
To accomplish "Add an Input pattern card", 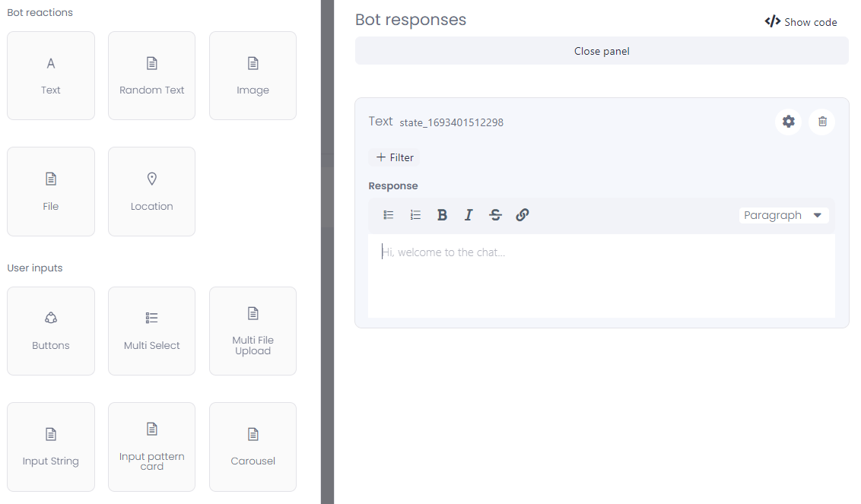I will tap(151, 447).
